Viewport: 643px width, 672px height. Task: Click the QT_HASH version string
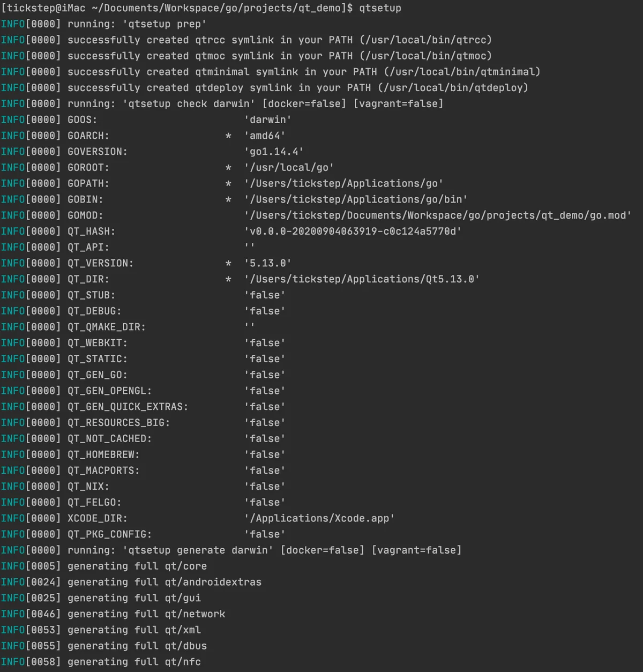pos(353,231)
